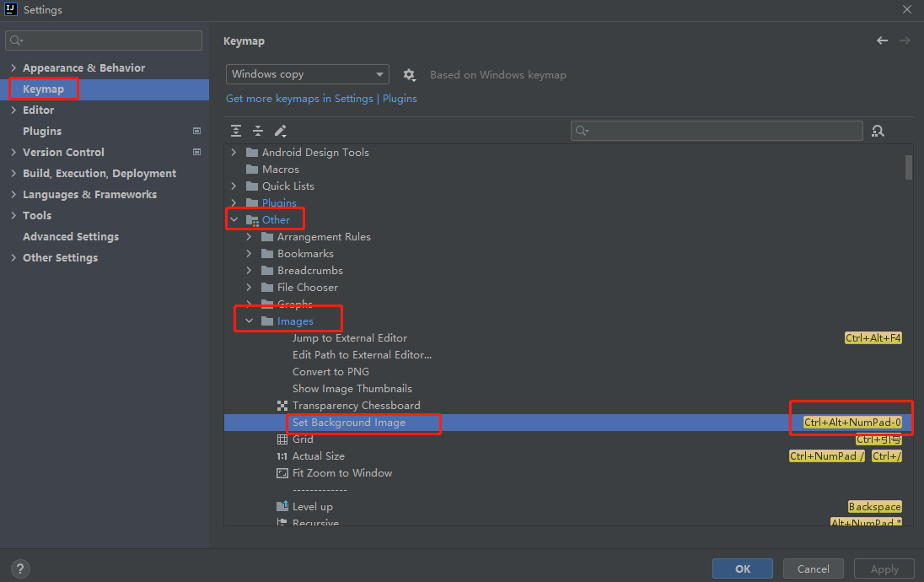Image resolution: width=924 pixels, height=582 pixels.
Task: Click the Version Control project-level icon
Action: [196, 152]
